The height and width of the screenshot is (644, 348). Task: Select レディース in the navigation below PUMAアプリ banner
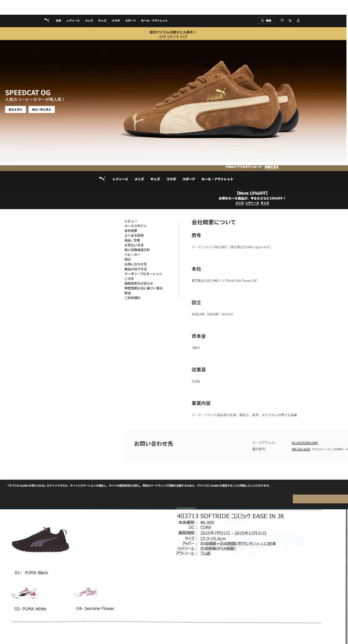point(120,179)
